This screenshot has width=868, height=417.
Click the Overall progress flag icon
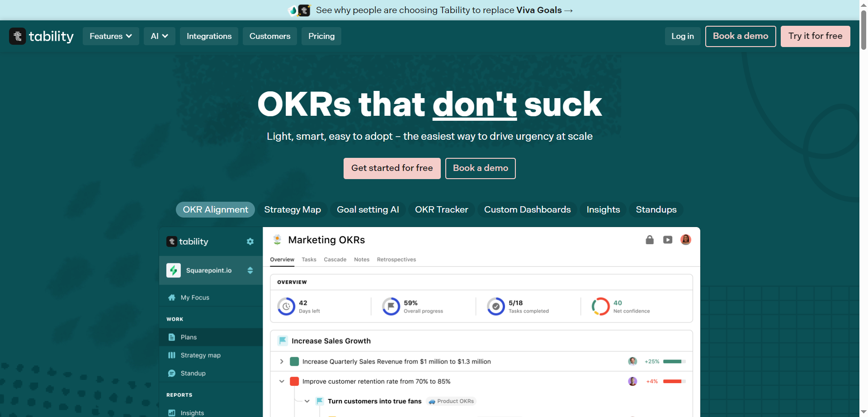[x=391, y=307]
